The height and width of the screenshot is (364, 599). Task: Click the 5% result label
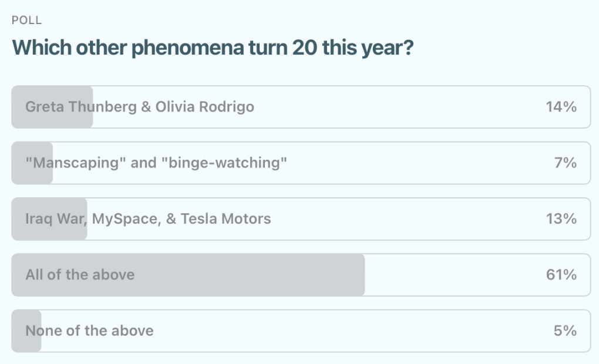[565, 331]
